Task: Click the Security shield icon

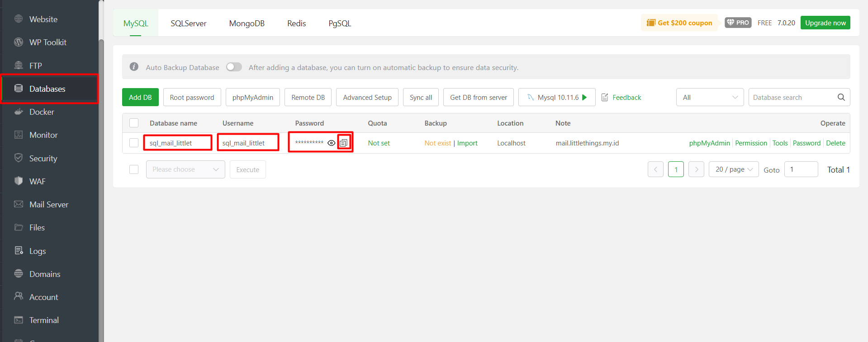Action: click(x=19, y=158)
